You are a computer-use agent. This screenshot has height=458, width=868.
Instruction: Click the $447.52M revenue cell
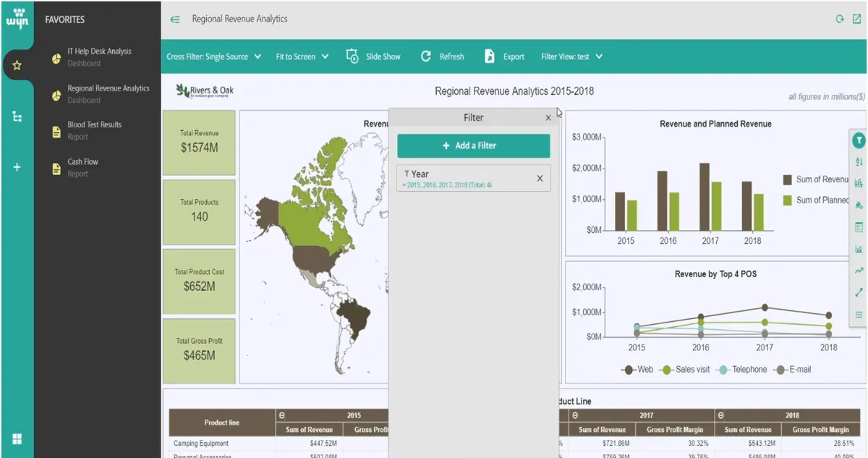323,443
